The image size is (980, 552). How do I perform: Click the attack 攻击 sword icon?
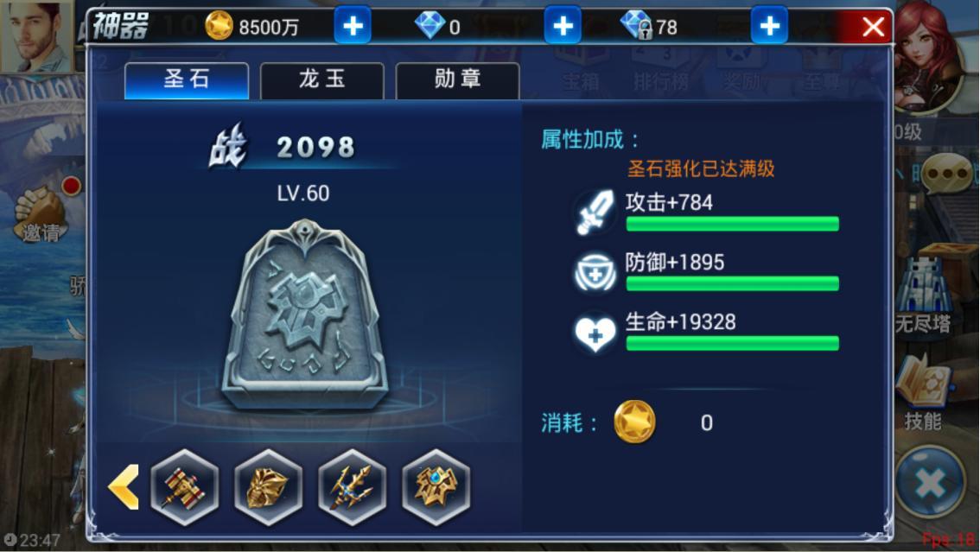595,213
